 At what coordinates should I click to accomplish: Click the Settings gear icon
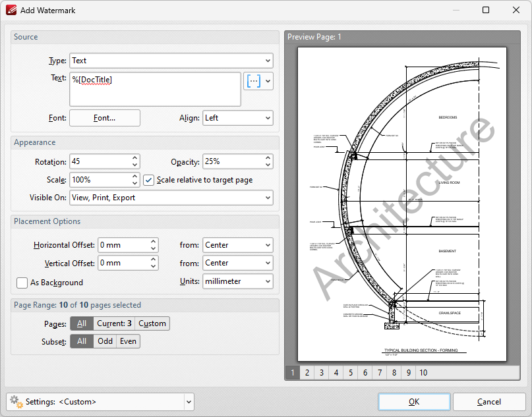[x=16, y=401]
